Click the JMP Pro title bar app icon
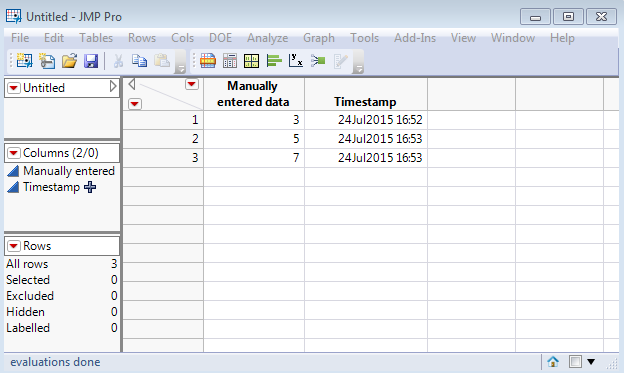624x373 pixels. [x=13, y=16]
